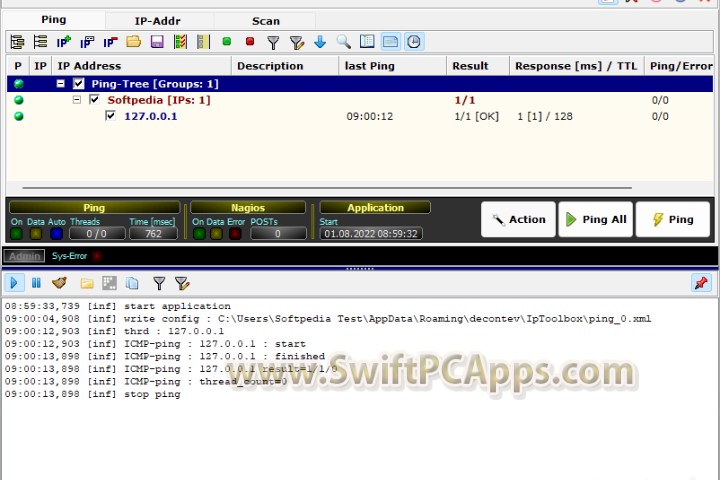Switch to the IP-Addr tab

pyautogui.click(x=158, y=21)
